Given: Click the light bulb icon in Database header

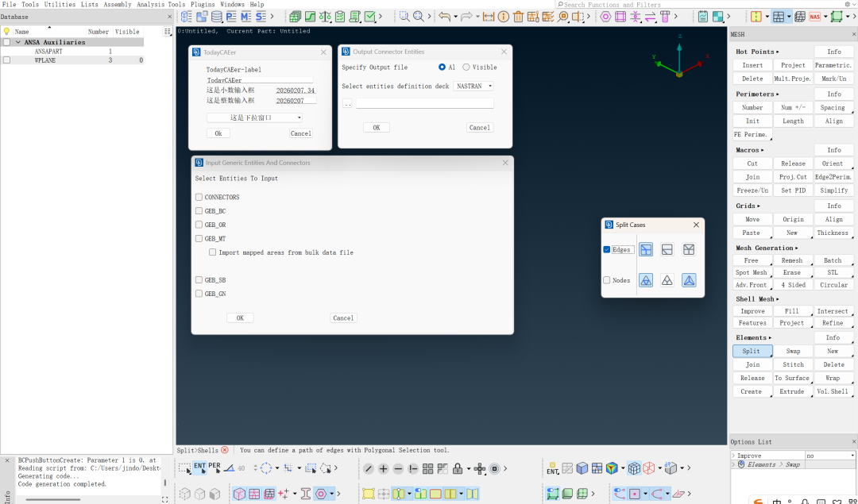Looking at the screenshot, I should pyautogui.click(x=6, y=32).
